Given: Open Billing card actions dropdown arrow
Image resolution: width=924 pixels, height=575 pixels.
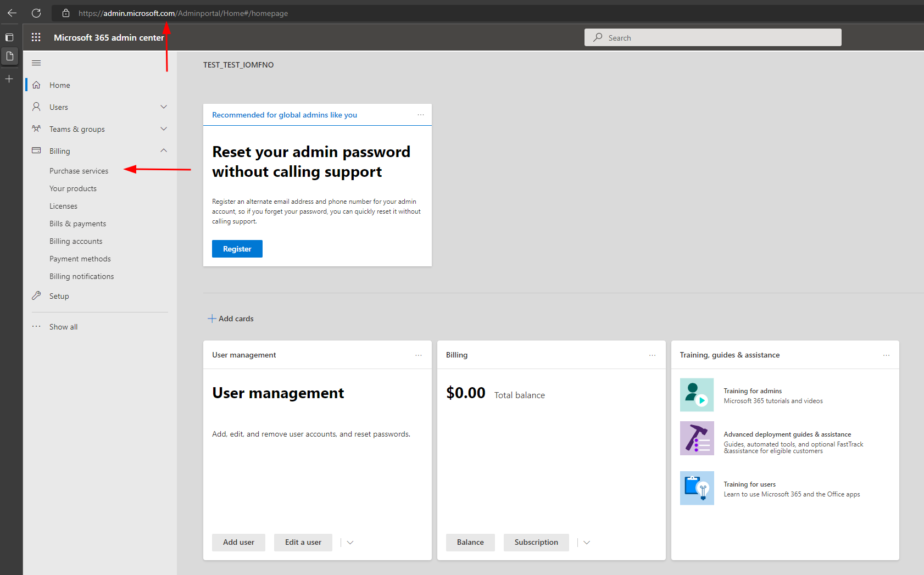Looking at the screenshot, I should point(587,543).
